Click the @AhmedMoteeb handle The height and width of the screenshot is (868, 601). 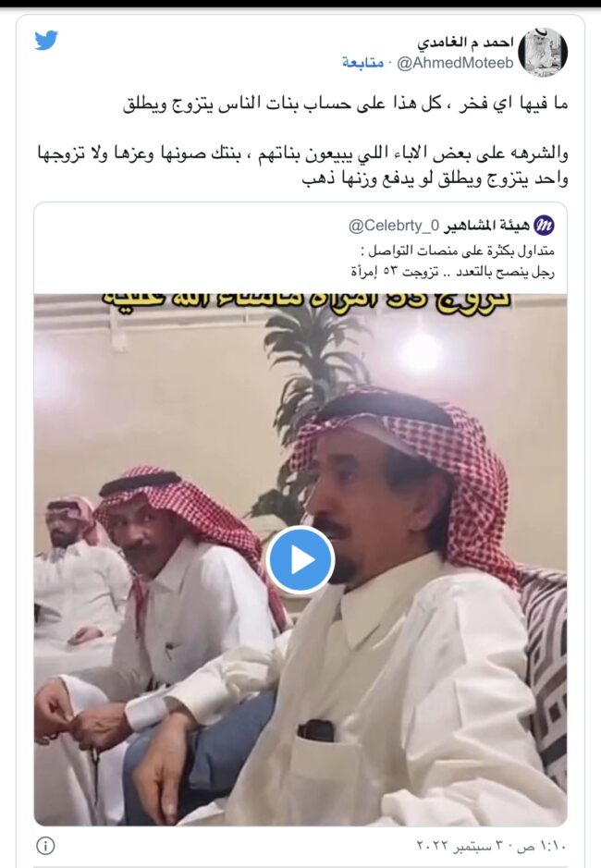[455, 63]
